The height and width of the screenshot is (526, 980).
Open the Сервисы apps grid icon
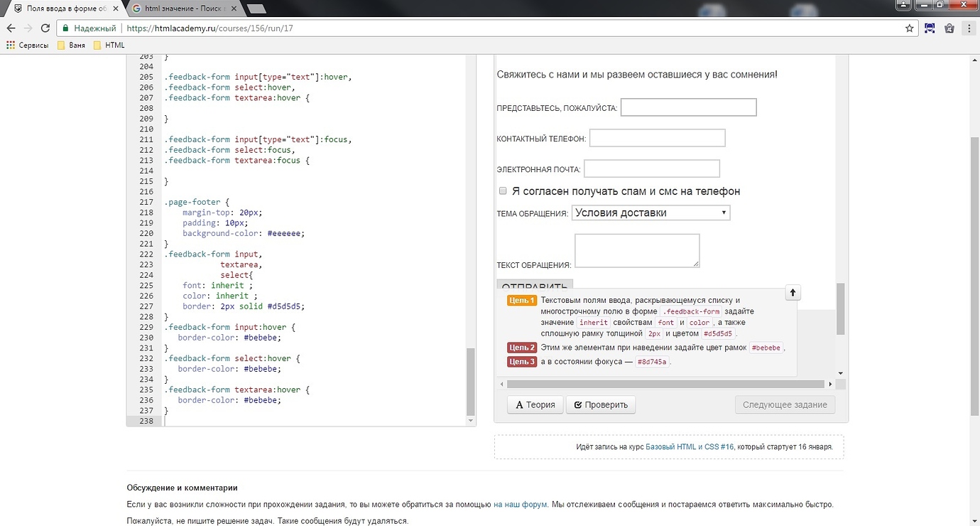click(x=11, y=45)
